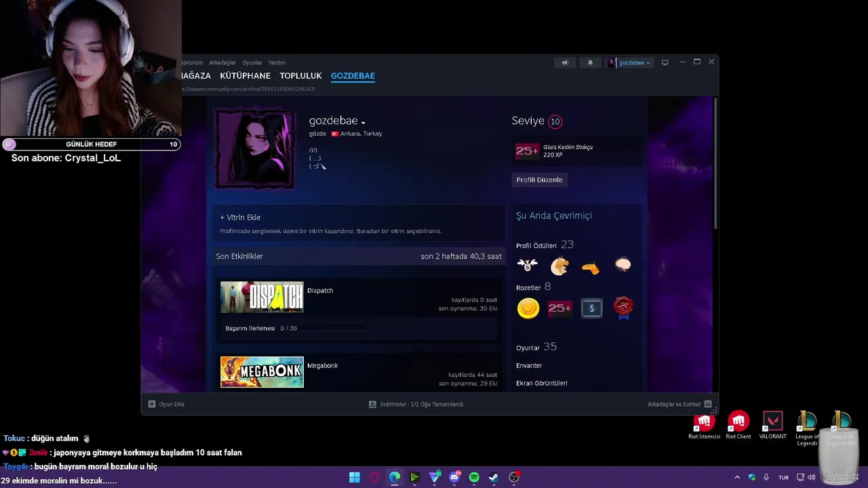
Task: Switch Steam to Big Picture mode icon
Action: 665,62
